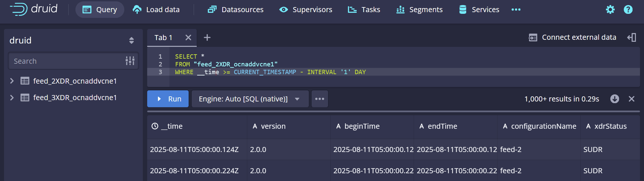Click the xdrStatus column header
Image resolution: width=644 pixels, height=181 pixels.
coord(610,126)
